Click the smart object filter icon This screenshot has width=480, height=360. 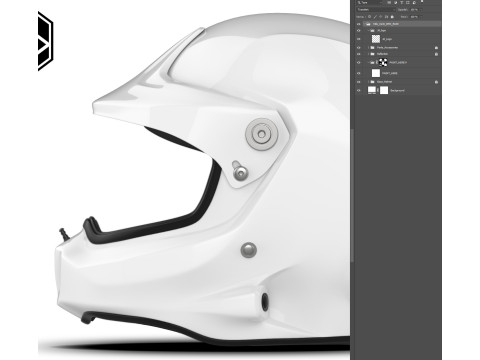click(x=414, y=3)
